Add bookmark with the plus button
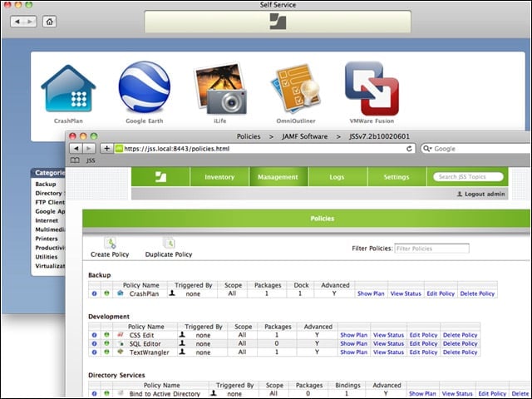 click(106, 148)
